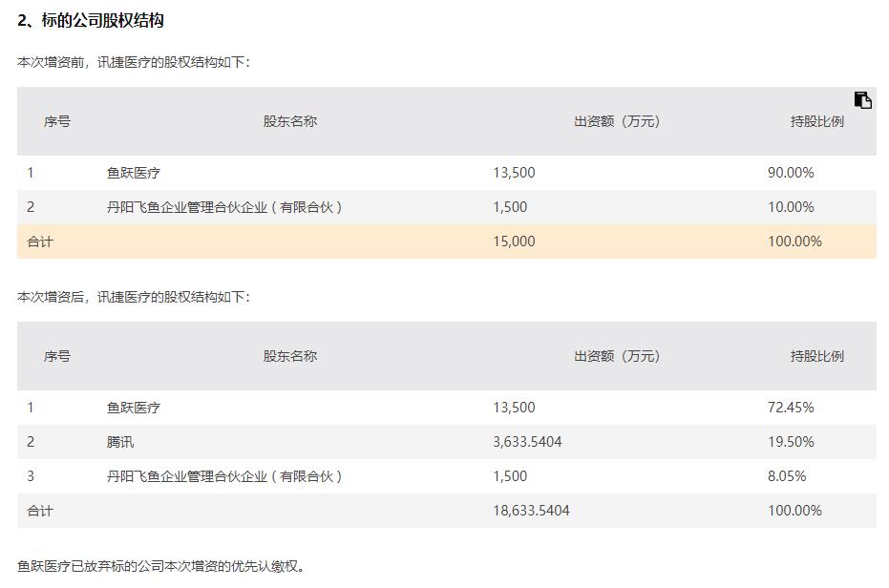Select the 腾讯 shareholder name
This screenshot has height=588, width=889.
[120, 442]
